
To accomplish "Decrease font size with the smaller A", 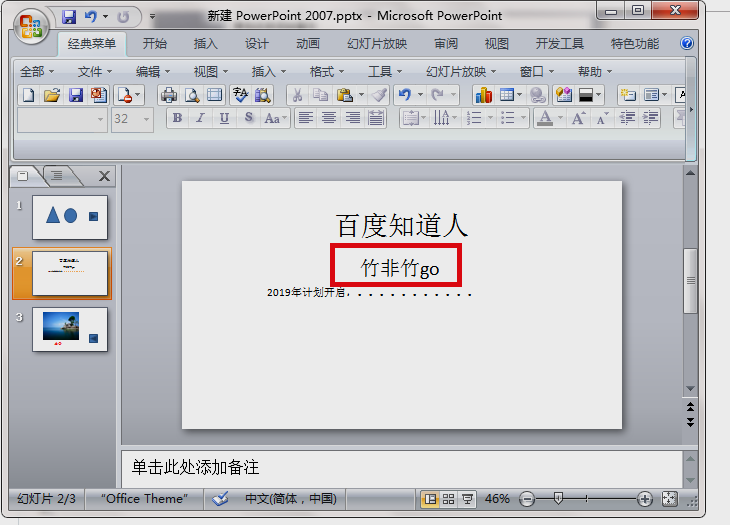I will pos(602,118).
